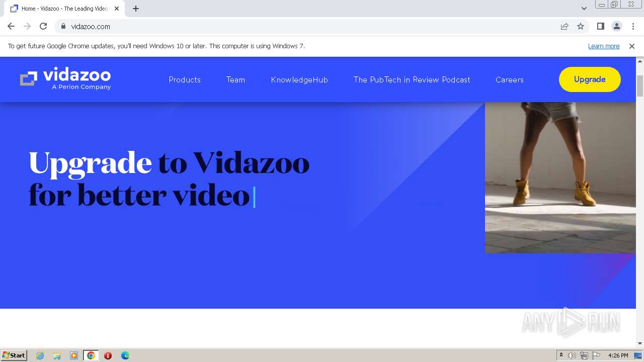Switch to Chrome in the taskbar
The height and width of the screenshot is (362, 644).
tap(91, 355)
